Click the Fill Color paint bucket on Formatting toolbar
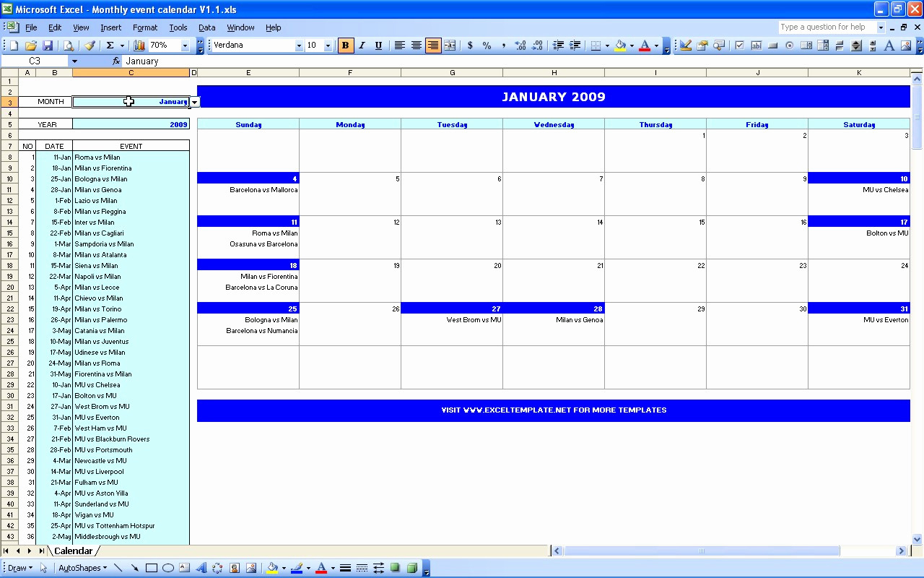Viewport: 924px width, 578px height. [620, 46]
